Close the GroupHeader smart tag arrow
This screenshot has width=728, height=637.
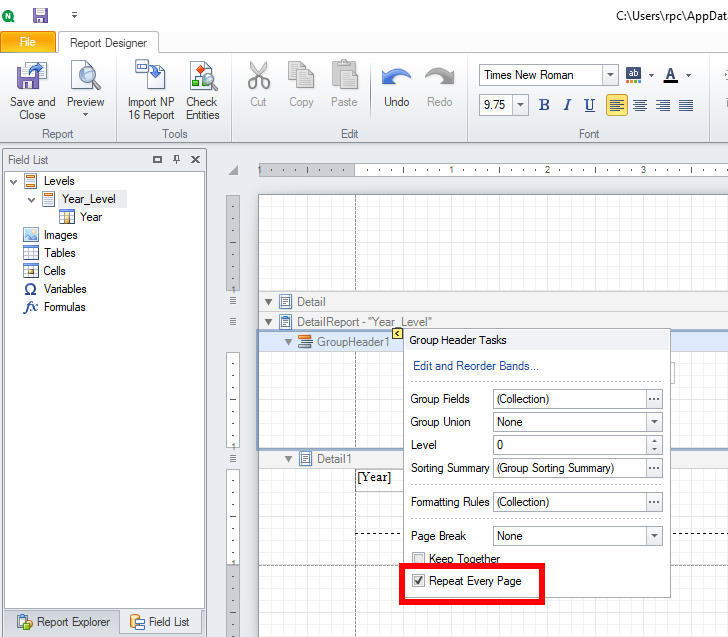point(397,333)
